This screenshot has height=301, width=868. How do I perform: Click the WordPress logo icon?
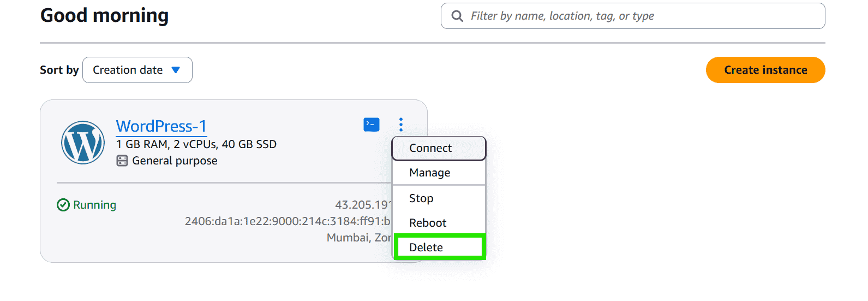(83, 143)
